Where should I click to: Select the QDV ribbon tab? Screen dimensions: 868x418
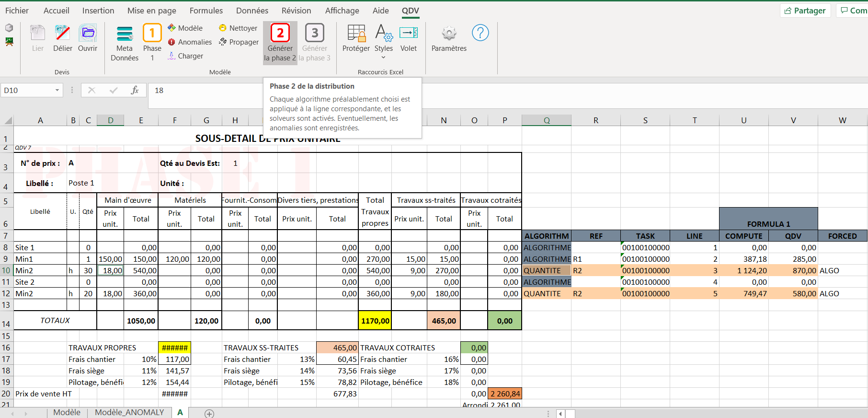pos(411,11)
